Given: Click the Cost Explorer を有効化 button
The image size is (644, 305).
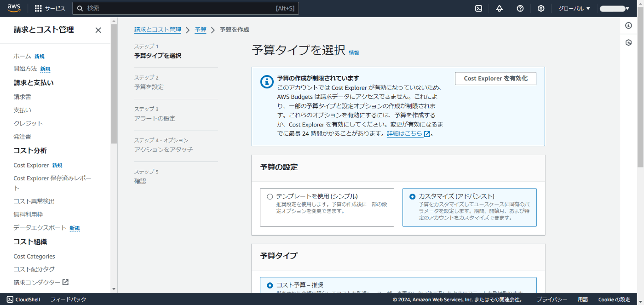Looking at the screenshot, I should click(x=495, y=78).
